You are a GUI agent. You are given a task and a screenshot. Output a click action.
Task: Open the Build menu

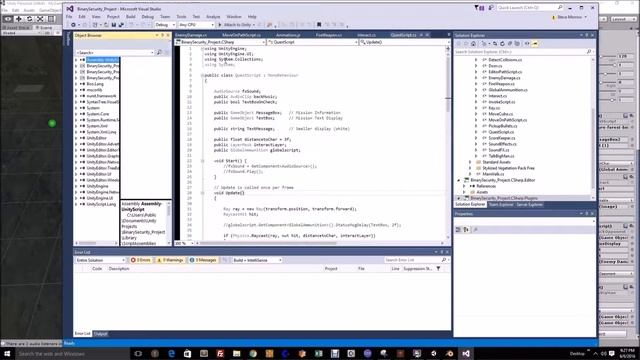(x=131, y=17)
